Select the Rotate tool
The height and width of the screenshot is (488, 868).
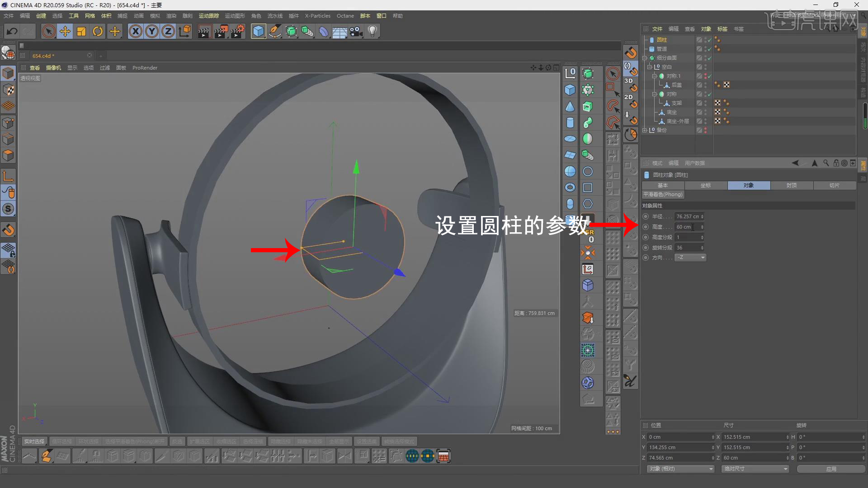(98, 31)
